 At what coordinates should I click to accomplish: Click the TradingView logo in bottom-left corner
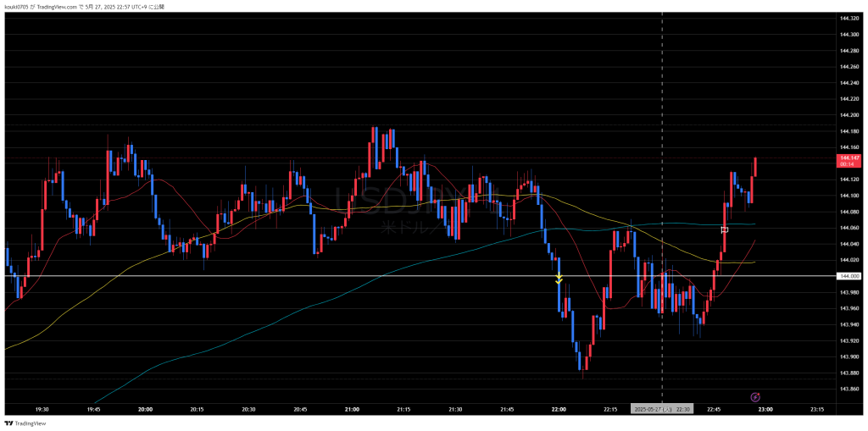[x=24, y=423]
